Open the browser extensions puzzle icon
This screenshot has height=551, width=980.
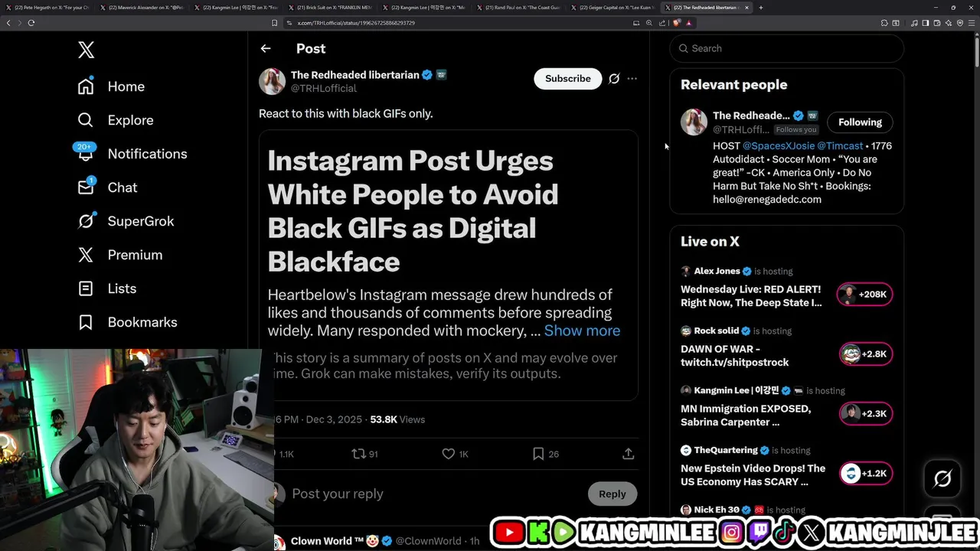[884, 23]
